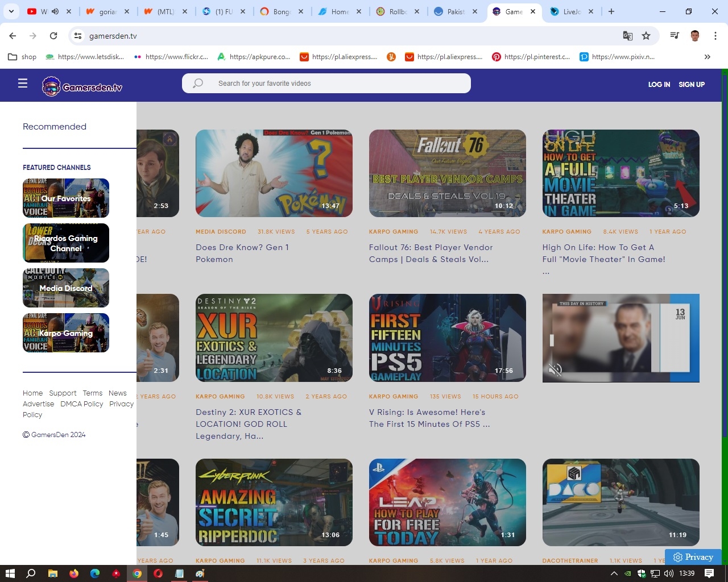Open Recommended in the sidebar
The width and height of the screenshot is (728, 582).
tap(55, 127)
